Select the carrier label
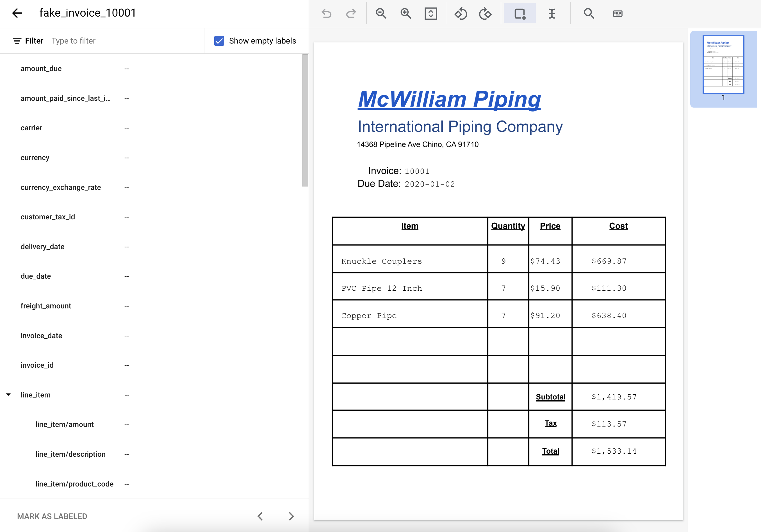 (31, 128)
